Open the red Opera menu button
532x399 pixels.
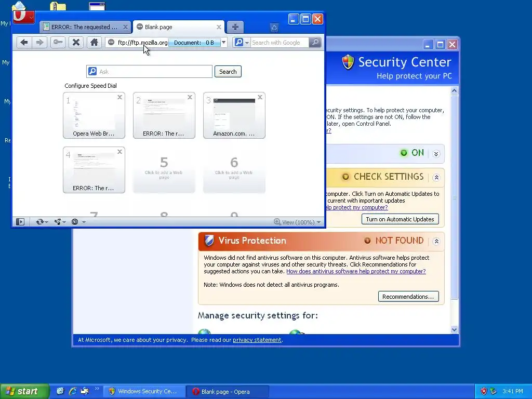pos(23,17)
